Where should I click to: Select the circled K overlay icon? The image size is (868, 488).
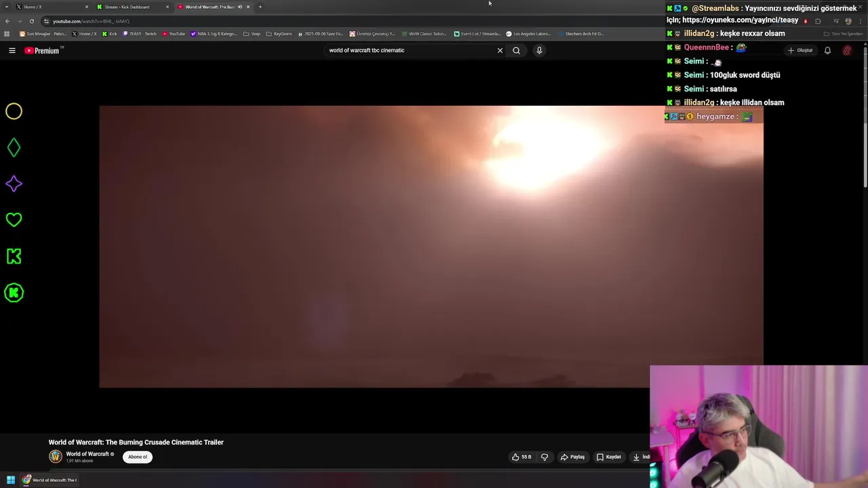pos(14,293)
